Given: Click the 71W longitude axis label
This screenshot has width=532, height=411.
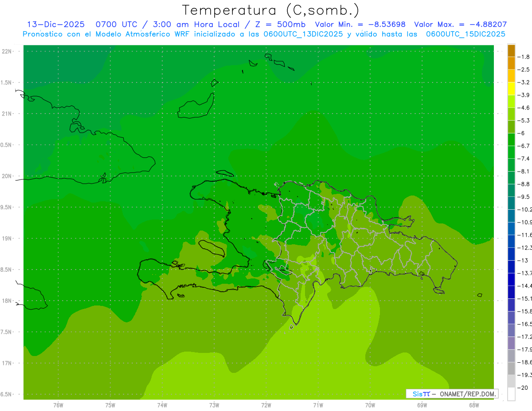Looking at the screenshot, I should (318, 405).
